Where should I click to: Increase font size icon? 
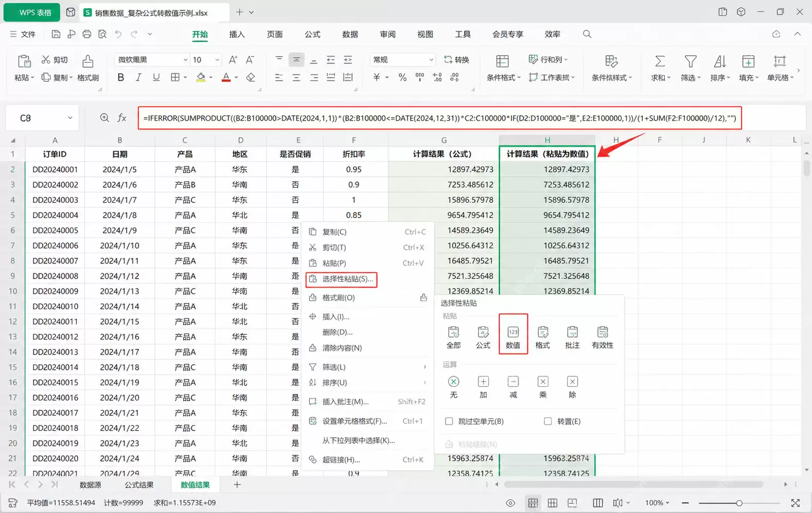(x=233, y=60)
